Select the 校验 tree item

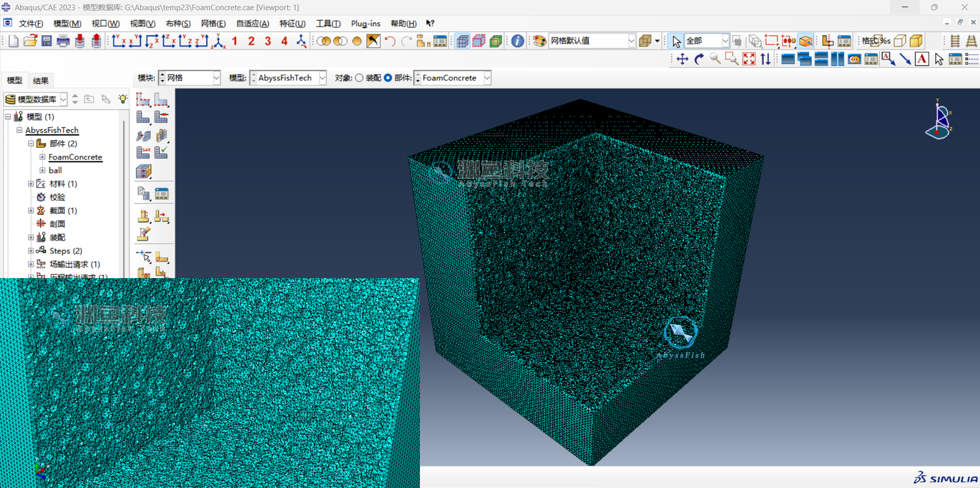point(57,197)
